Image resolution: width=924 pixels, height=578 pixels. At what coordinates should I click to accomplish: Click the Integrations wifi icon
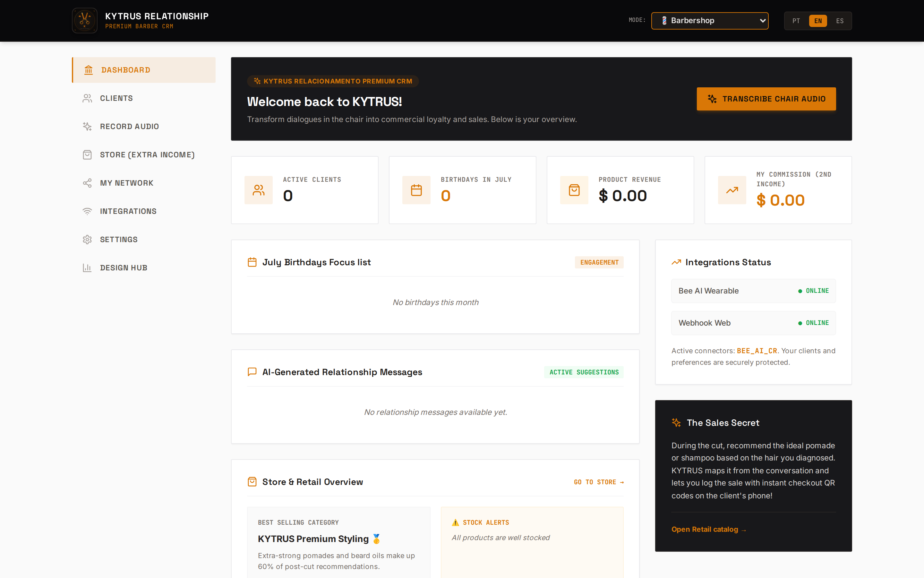click(88, 211)
